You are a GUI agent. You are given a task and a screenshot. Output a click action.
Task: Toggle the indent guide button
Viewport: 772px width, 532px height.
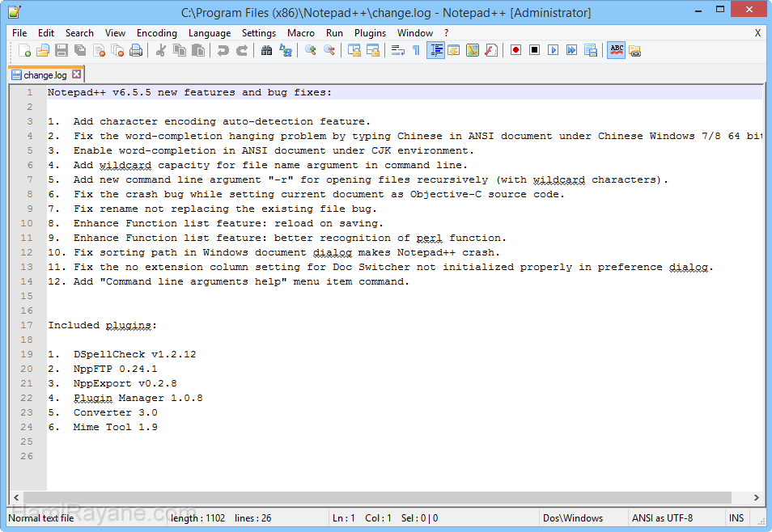coord(435,50)
